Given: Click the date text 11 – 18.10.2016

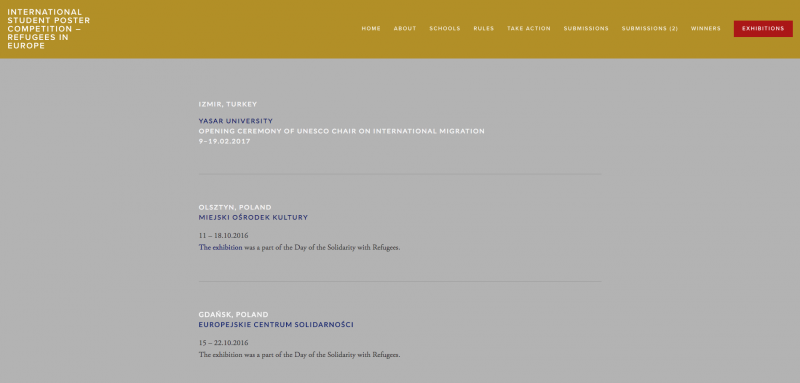Looking at the screenshot, I should (223, 236).
